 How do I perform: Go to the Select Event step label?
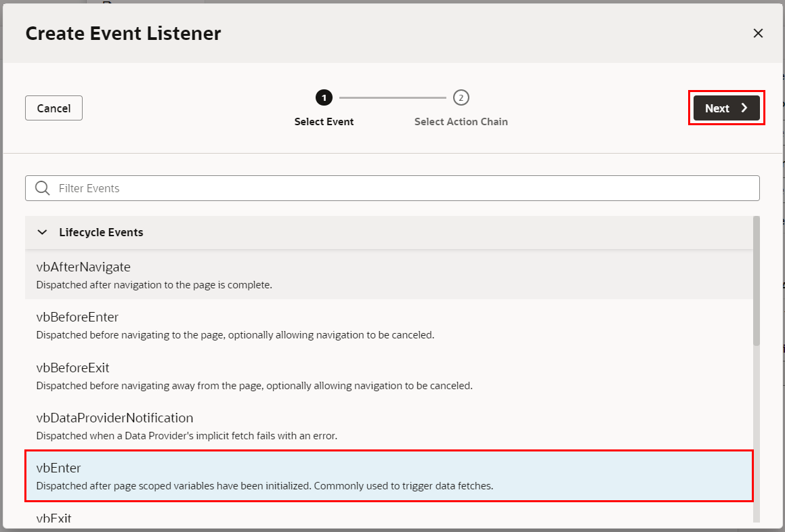coord(324,122)
